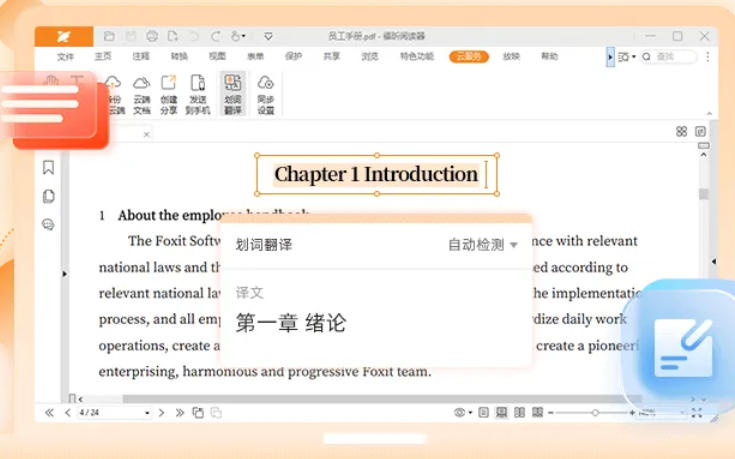Switch to the 放映 ribbon tab
This screenshot has width=735, height=459.
511,56
